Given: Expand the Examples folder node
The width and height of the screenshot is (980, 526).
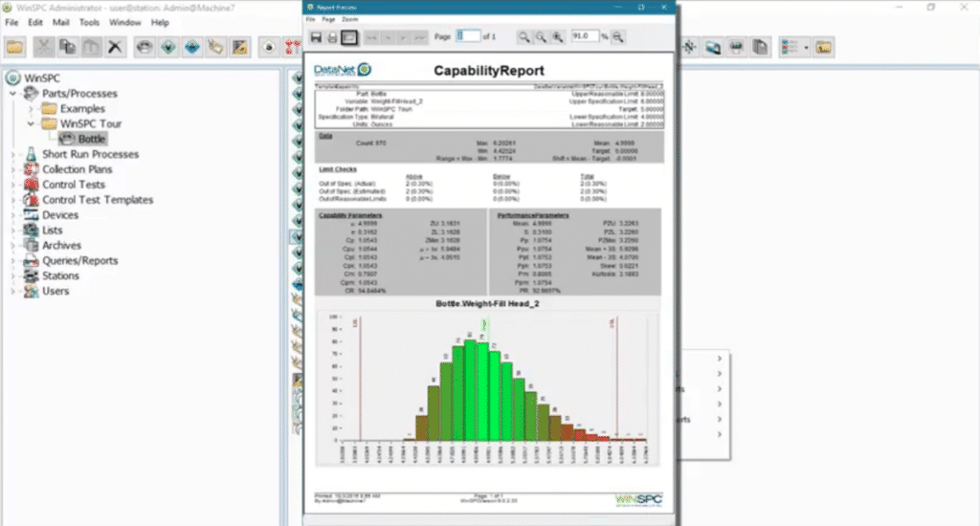Looking at the screenshot, I should point(33,109).
